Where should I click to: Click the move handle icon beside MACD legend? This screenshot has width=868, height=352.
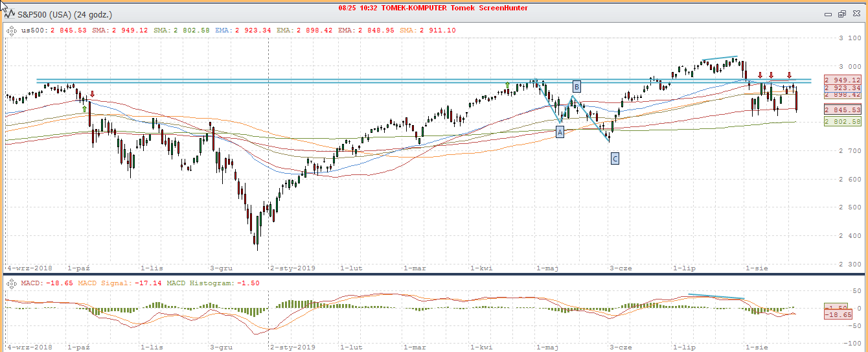click(12, 283)
